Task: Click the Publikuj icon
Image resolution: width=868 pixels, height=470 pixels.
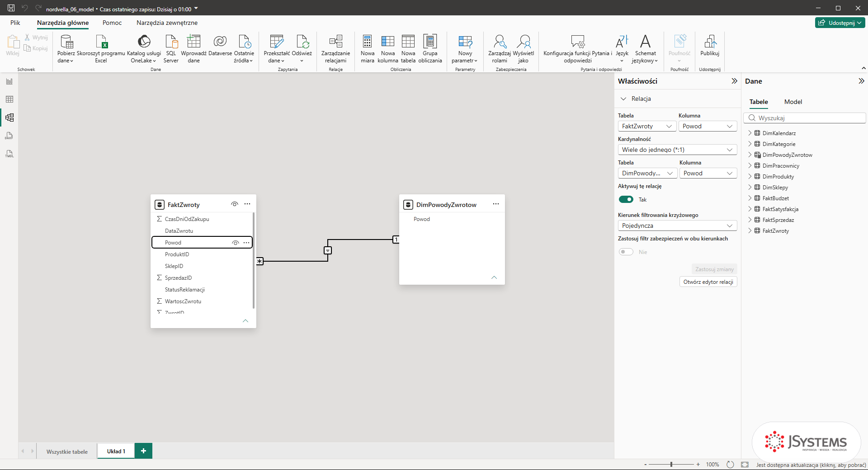Action: point(710,42)
